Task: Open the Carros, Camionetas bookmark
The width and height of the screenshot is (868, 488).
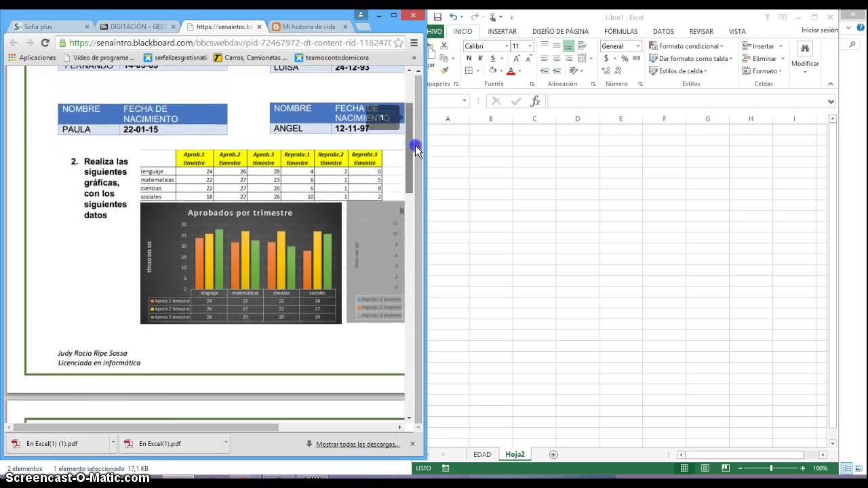Action: tap(251, 58)
